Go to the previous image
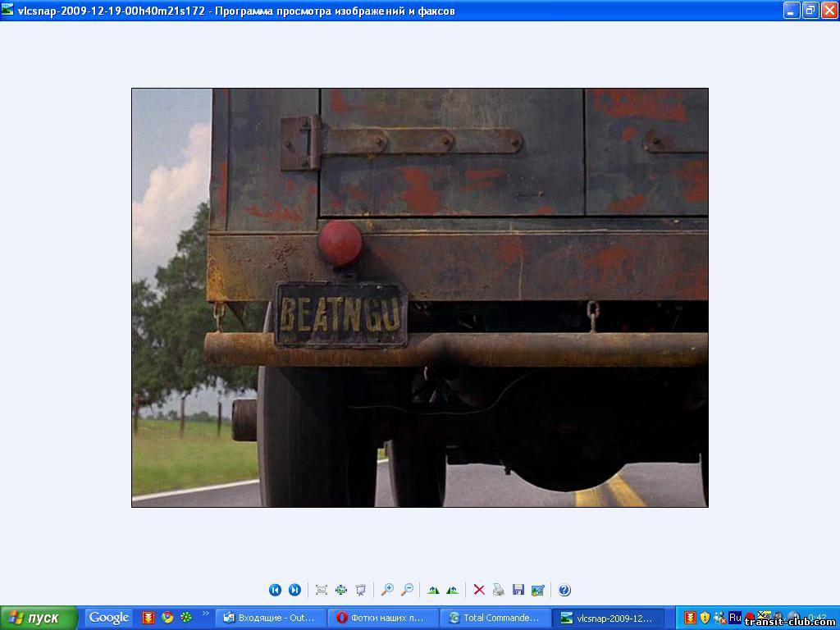This screenshot has width=840, height=630. click(275, 590)
